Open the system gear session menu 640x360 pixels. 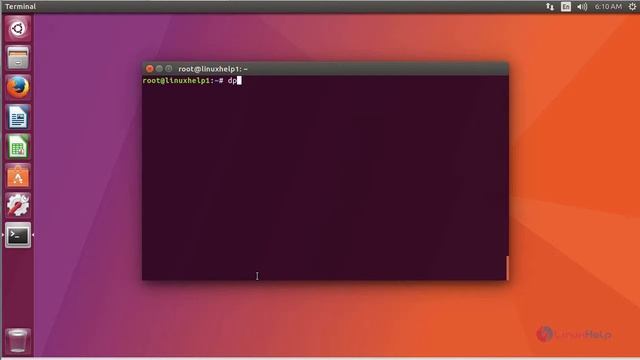633,7
